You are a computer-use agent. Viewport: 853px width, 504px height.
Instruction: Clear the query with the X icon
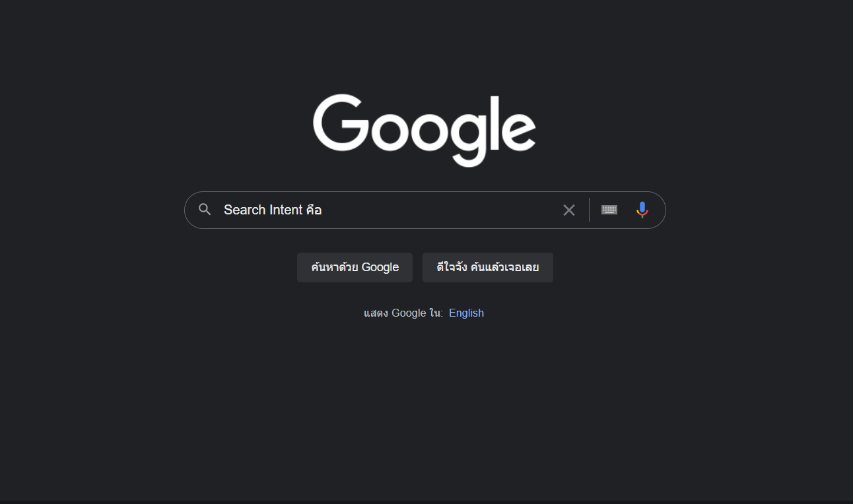(x=569, y=210)
